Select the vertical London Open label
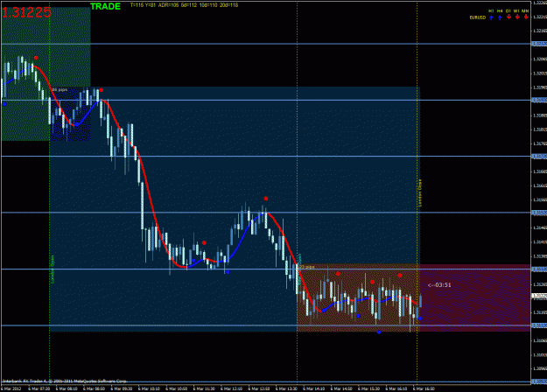Viewport: 547px width, 392px height. point(53,269)
